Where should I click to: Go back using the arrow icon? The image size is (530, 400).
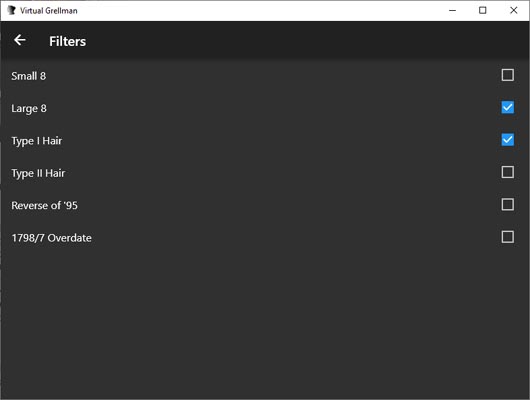20,40
